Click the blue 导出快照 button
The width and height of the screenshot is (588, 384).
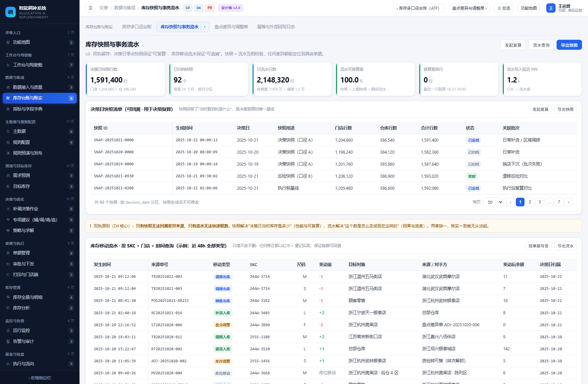569,45
